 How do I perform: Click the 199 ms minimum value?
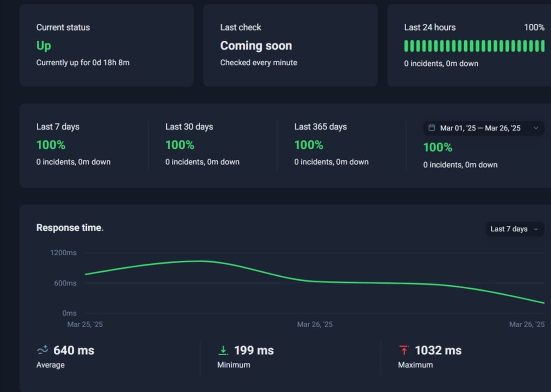tap(254, 350)
